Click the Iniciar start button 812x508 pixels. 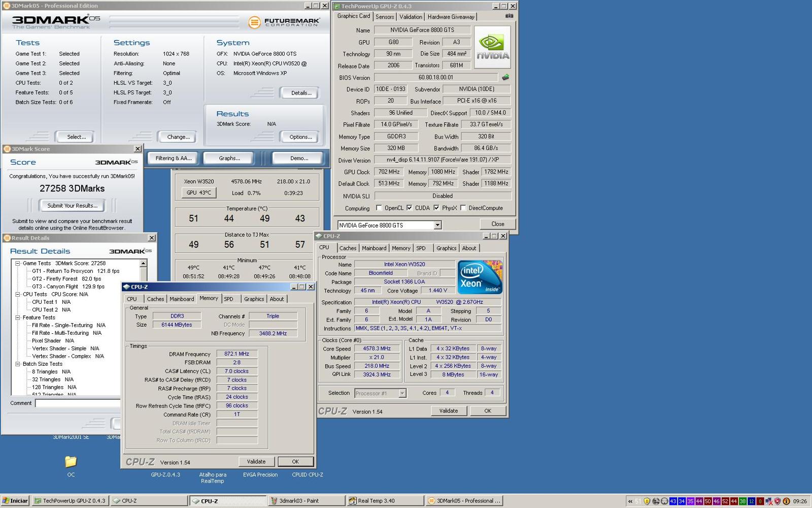15,500
